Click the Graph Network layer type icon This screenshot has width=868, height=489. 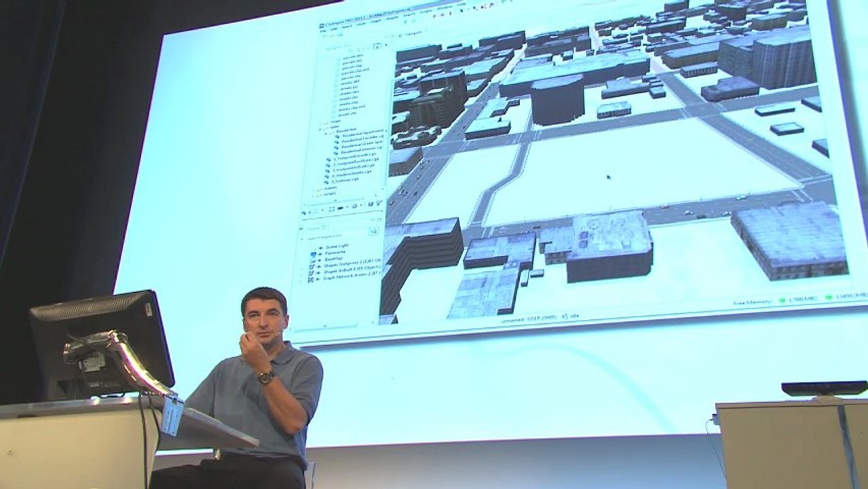(311, 280)
